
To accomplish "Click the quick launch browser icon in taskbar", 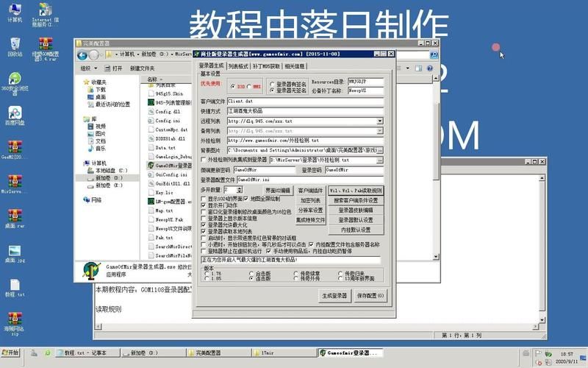I will pyautogui.click(x=47, y=353).
